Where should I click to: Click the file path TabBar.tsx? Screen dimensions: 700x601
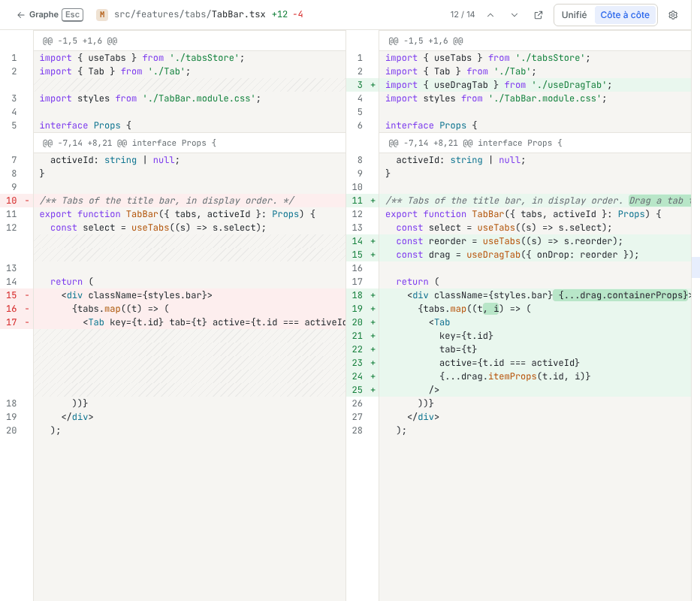point(190,14)
